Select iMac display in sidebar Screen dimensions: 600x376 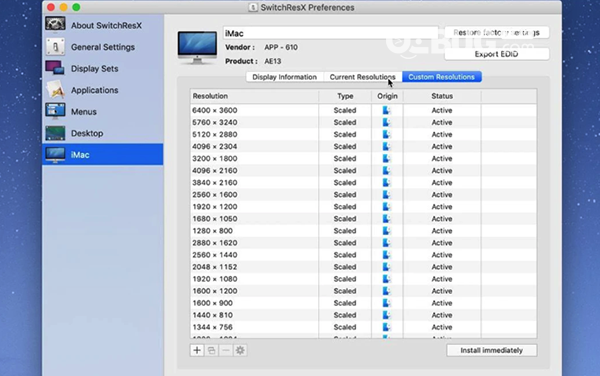coord(103,155)
